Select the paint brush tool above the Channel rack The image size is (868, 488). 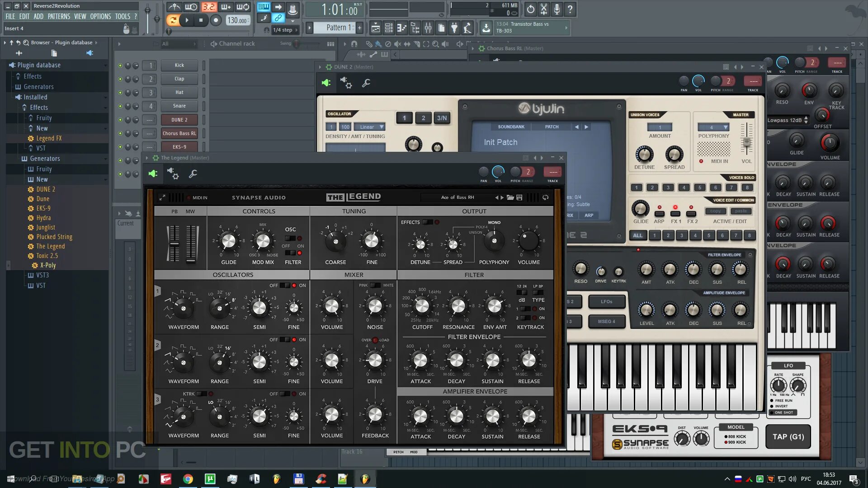click(x=379, y=44)
